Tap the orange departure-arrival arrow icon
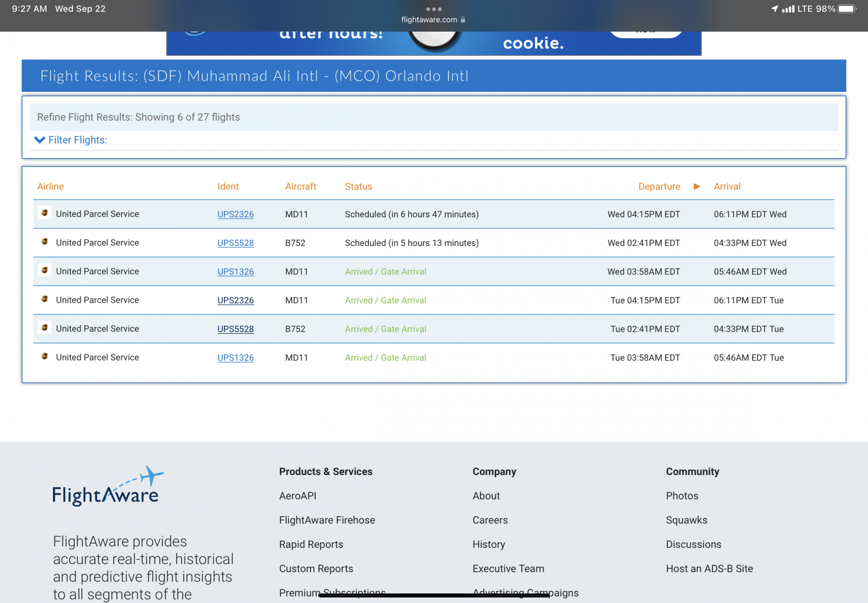Image resolution: width=868 pixels, height=603 pixels. click(697, 187)
